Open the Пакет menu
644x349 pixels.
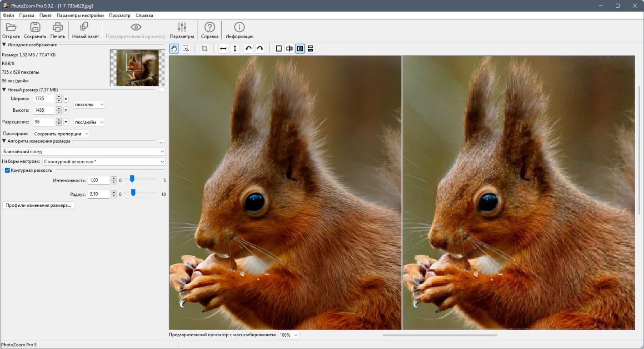[45, 15]
